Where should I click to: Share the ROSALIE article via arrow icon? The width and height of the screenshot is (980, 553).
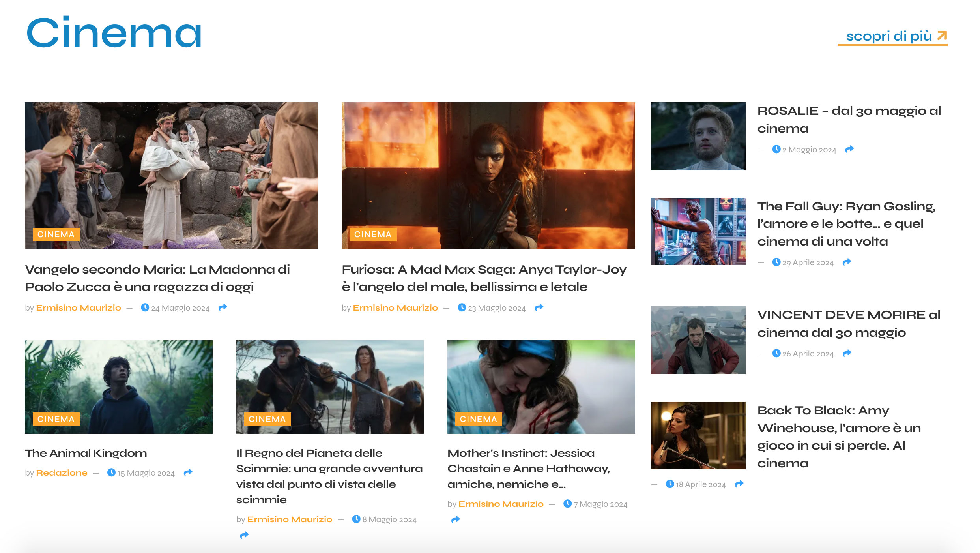point(849,149)
